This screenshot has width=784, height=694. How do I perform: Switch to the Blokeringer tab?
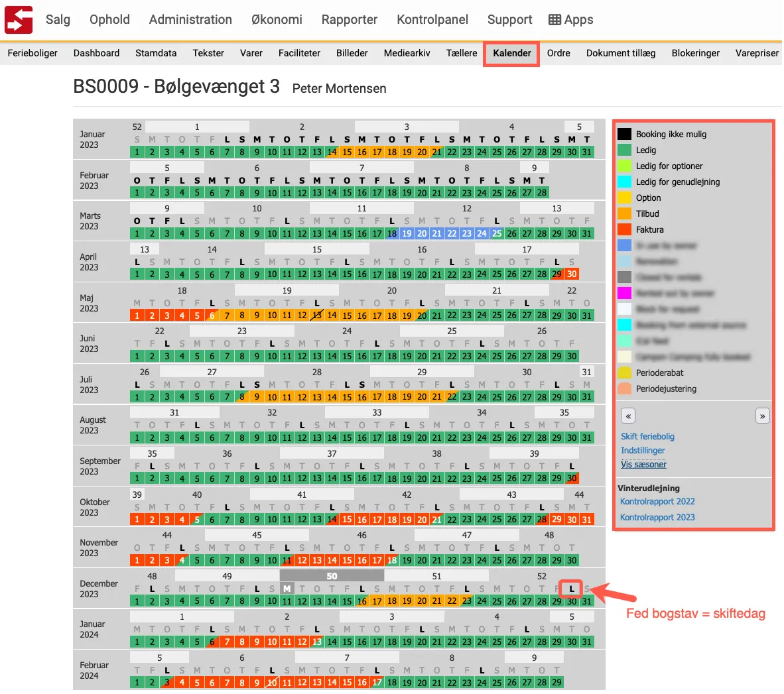pyautogui.click(x=695, y=53)
